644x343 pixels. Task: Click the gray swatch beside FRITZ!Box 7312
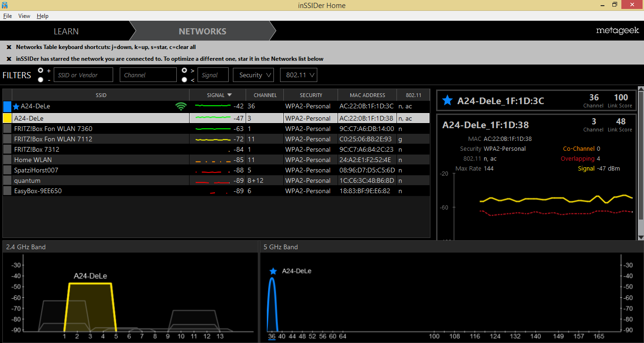(7, 149)
